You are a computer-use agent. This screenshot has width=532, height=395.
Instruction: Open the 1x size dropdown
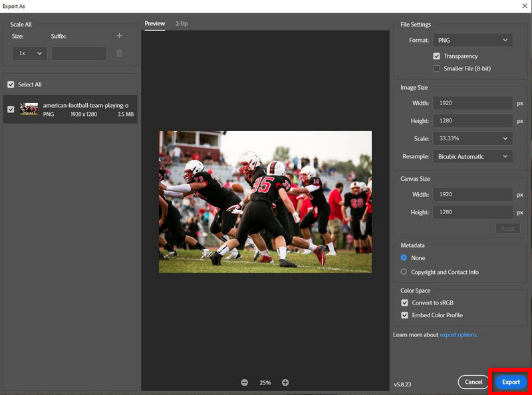pos(29,53)
